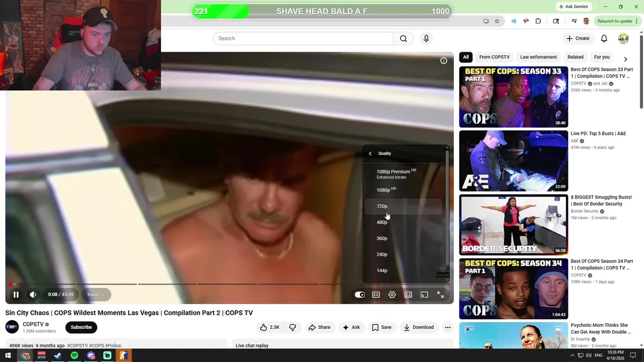The width and height of the screenshot is (644, 362).
Task: Toggle the autoplay switch in player
Action: (x=360, y=295)
